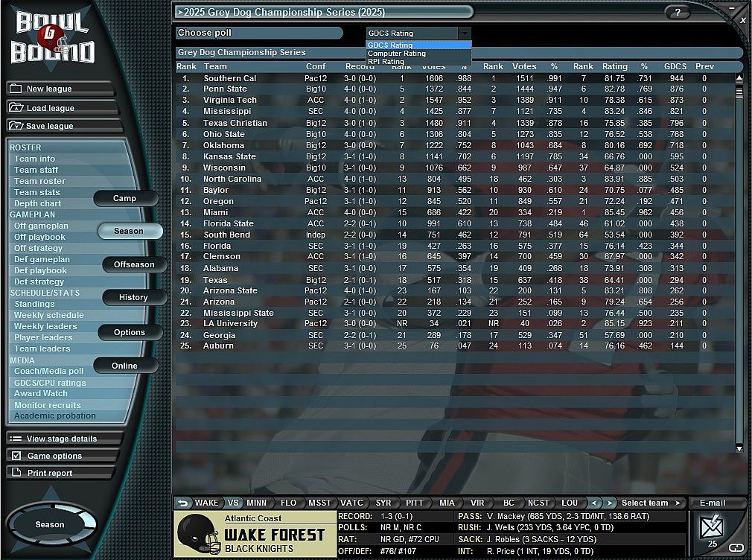Click the Save league folder icon
752x560 pixels.
pos(16,126)
